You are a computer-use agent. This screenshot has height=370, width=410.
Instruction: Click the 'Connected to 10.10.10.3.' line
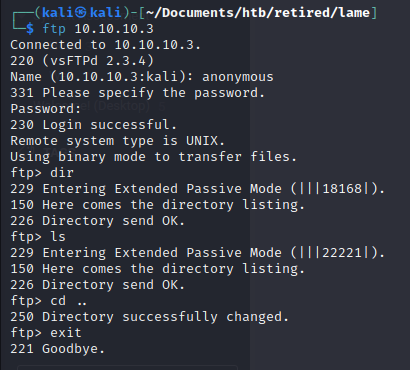(106, 45)
